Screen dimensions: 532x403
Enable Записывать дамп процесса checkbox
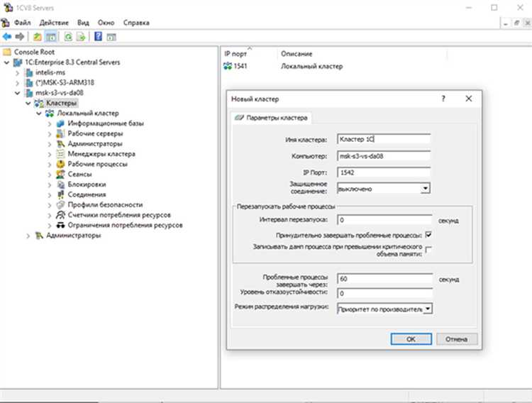pyautogui.click(x=428, y=249)
